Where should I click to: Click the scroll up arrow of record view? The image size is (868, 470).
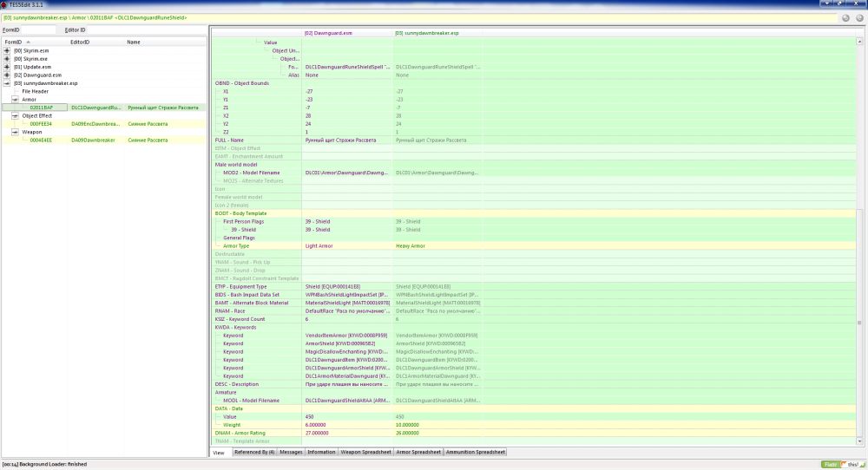[859, 42]
